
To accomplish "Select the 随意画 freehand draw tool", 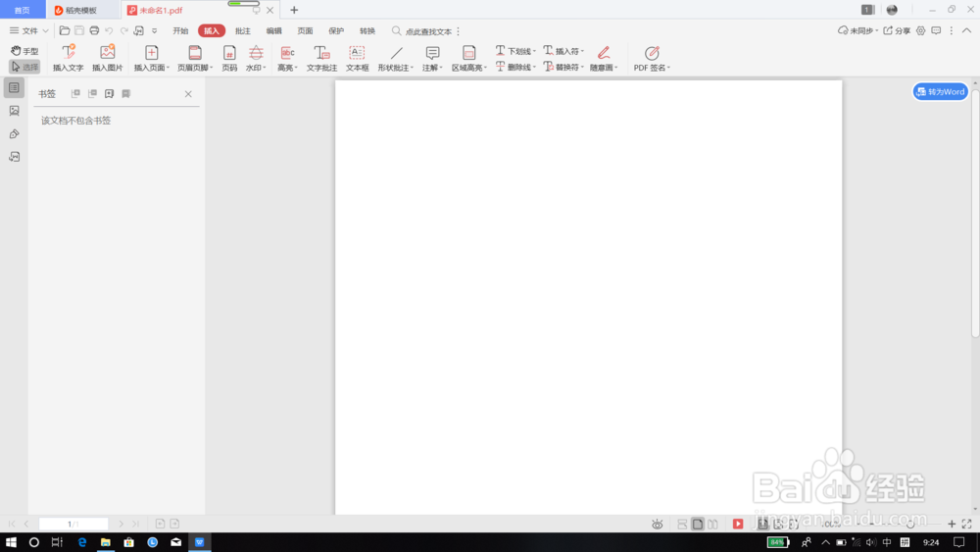I will (x=604, y=58).
